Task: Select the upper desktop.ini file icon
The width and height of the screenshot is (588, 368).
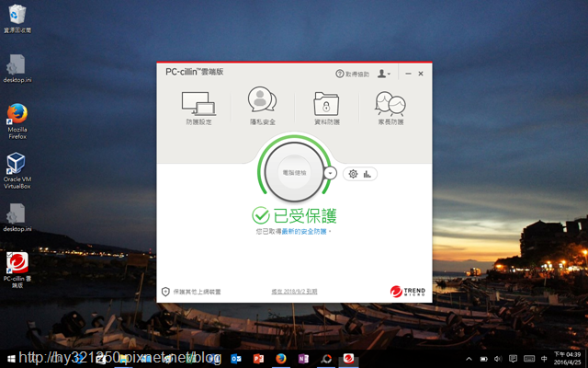Action: coord(17,68)
